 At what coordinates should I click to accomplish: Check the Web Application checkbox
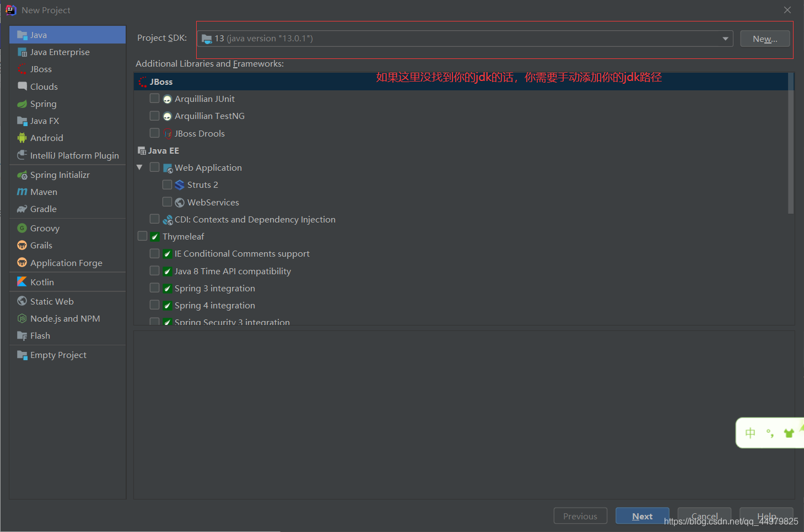click(x=155, y=167)
